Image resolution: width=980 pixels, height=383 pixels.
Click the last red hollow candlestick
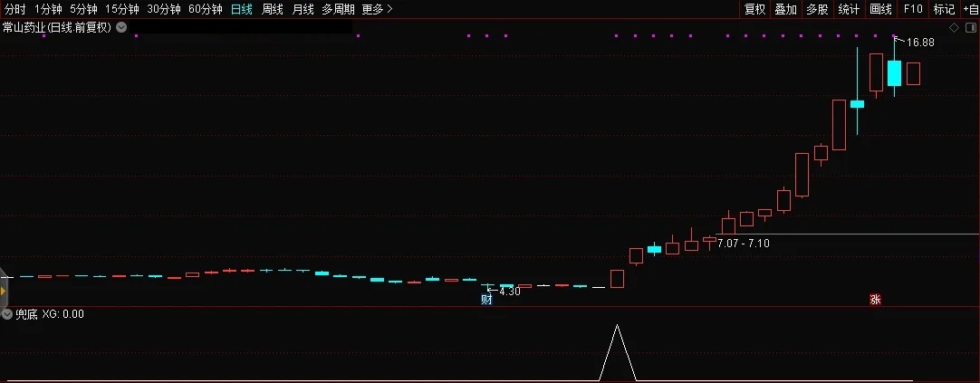(x=913, y=73)
